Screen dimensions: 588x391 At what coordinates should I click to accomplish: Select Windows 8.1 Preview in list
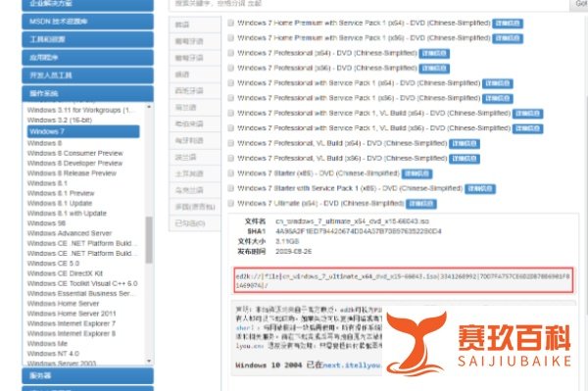(61, 193)
